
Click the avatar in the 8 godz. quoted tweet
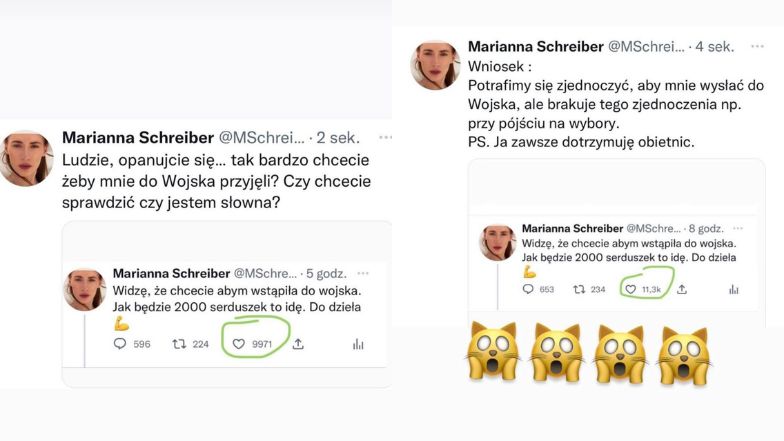pos(497,243)
